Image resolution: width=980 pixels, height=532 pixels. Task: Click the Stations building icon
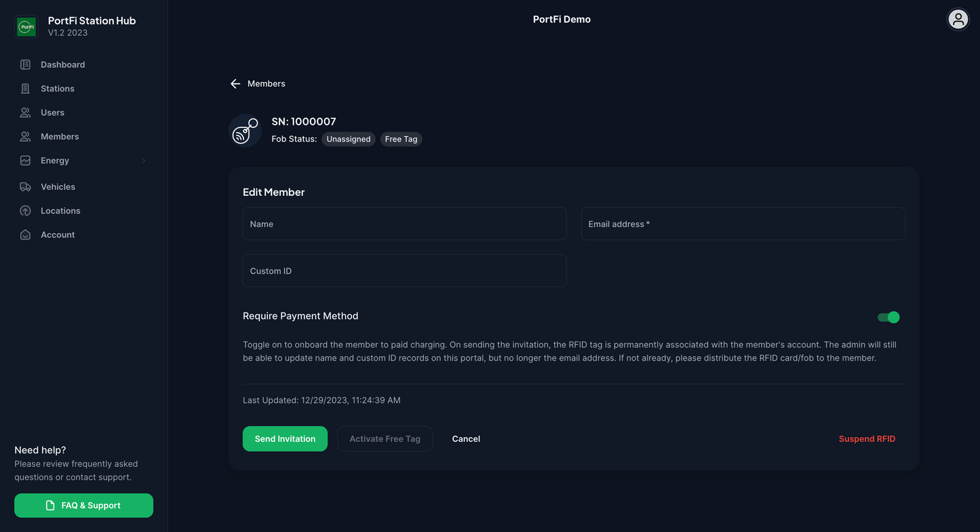[x=25, y=89]
